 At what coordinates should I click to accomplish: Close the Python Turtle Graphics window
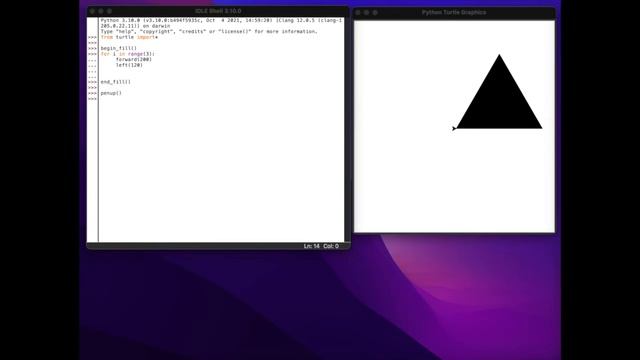pyautogui.click(x=358, y=13)
